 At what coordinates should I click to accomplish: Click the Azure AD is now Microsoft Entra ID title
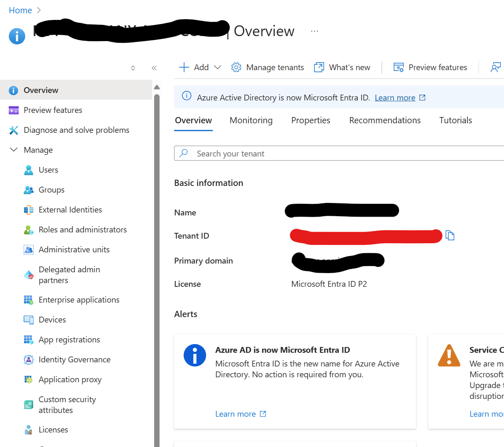coord(283,350)
